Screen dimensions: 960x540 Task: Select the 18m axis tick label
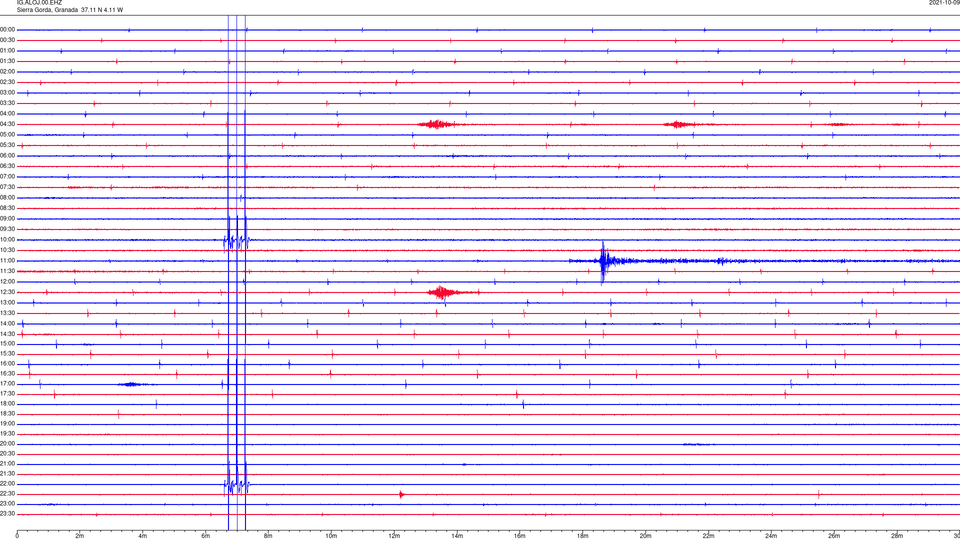[583, 536]
